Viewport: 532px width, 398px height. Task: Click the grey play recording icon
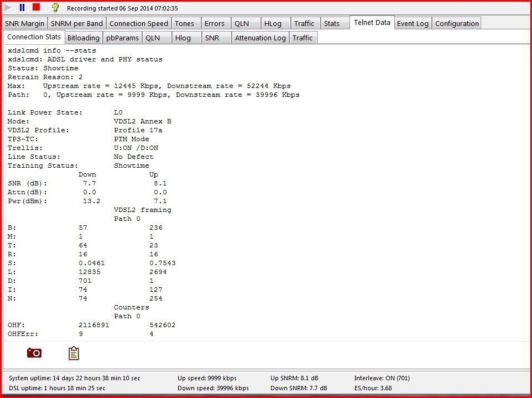coord(8,7)
